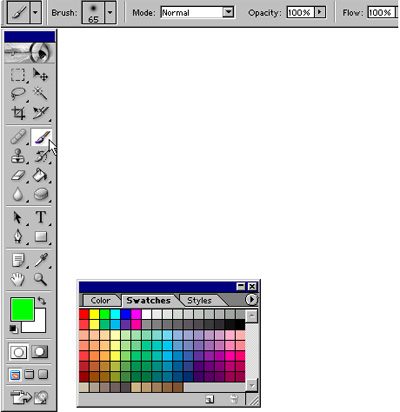Select the Lasso tool

pos(18,94)
